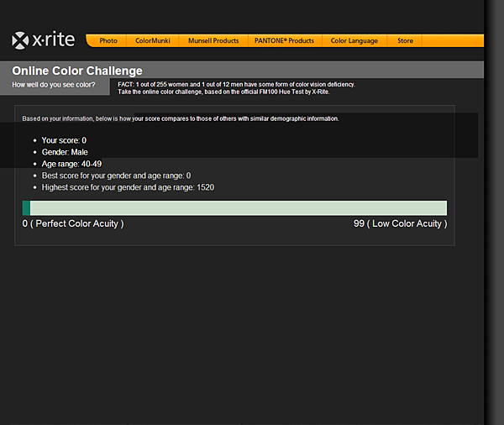The width and height of the screenshot is (504, 425).
Task: Click 'Best score for your gender and age range: 0'
Action: 116,176
